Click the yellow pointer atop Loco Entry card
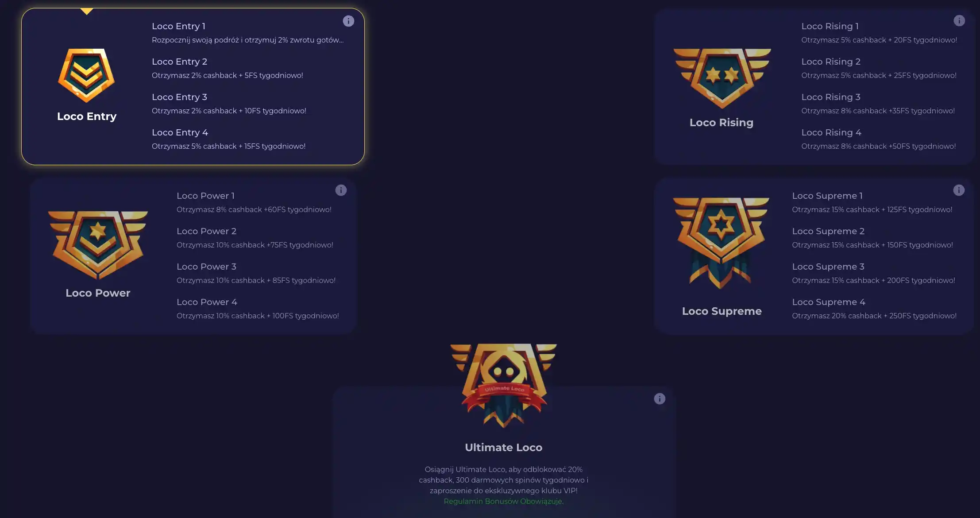The image size is (980, 518). pos(87,11)
